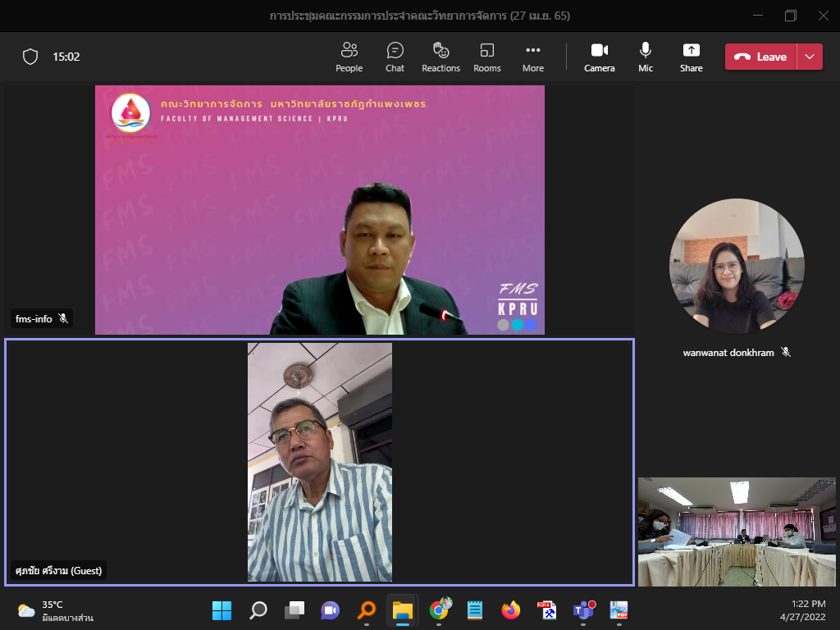Open the Reactions menu

tap(441, 57)
